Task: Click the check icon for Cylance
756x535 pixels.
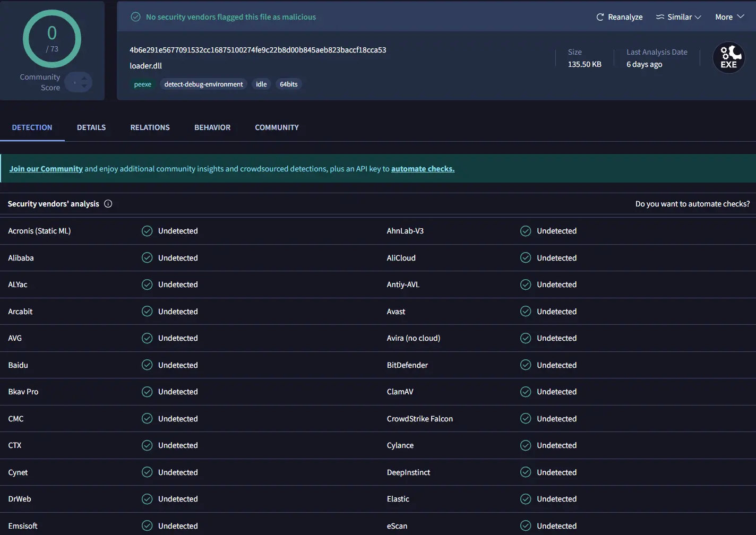Action: point(526,445)
